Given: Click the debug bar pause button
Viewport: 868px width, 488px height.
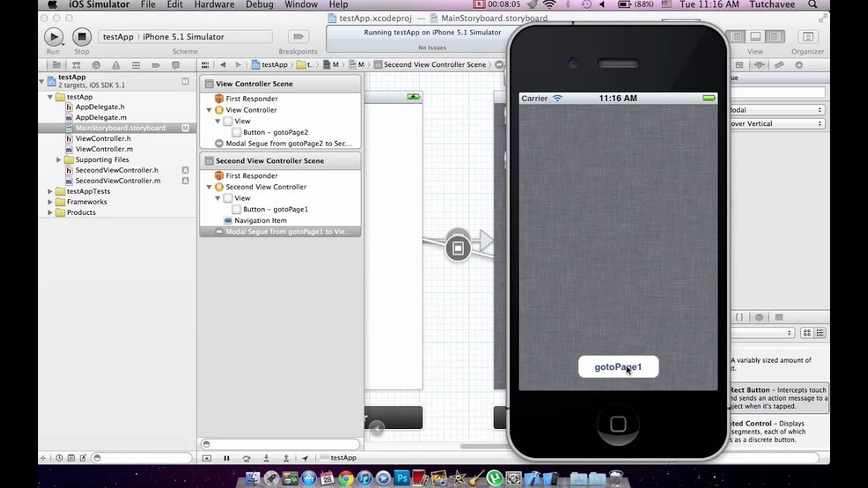Looking at the screenshot, I should [x=226, y=458].
